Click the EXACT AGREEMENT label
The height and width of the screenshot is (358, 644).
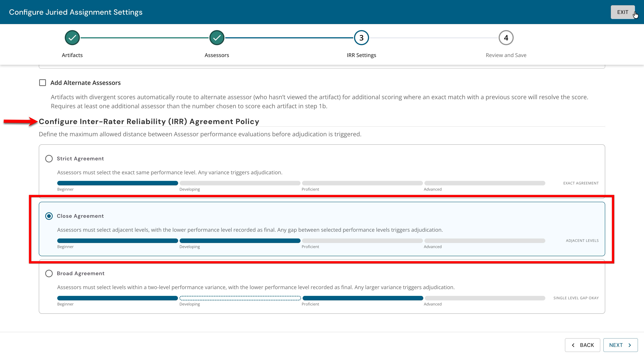click(x=581, y=183)
